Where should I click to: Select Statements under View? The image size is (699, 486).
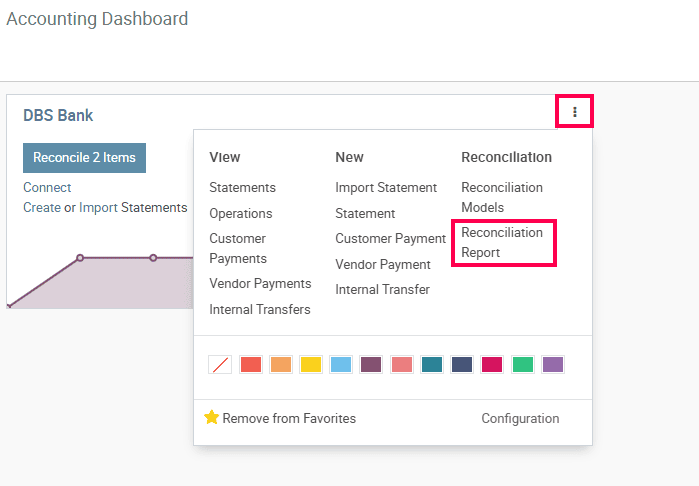coord(243,187)
